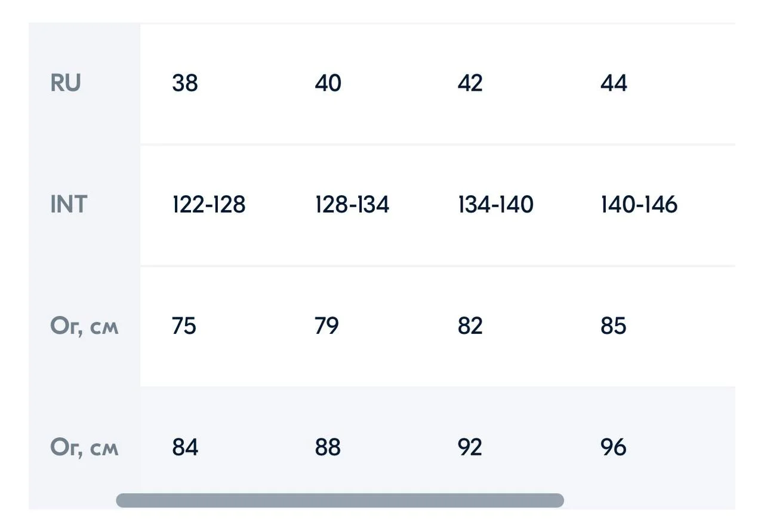Image resolution: width=764 pixels, height=532 pixels.
Task: Select RU size 38 cell
Action: (x=185, y=83)
